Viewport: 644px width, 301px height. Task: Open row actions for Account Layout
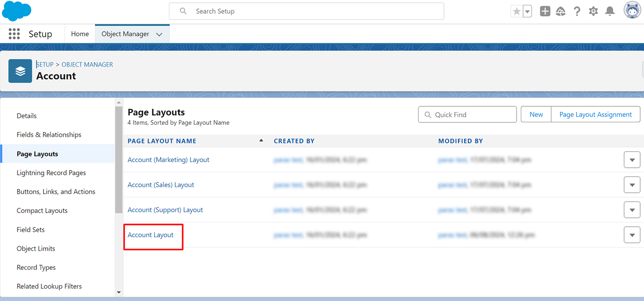pos(632,235)
